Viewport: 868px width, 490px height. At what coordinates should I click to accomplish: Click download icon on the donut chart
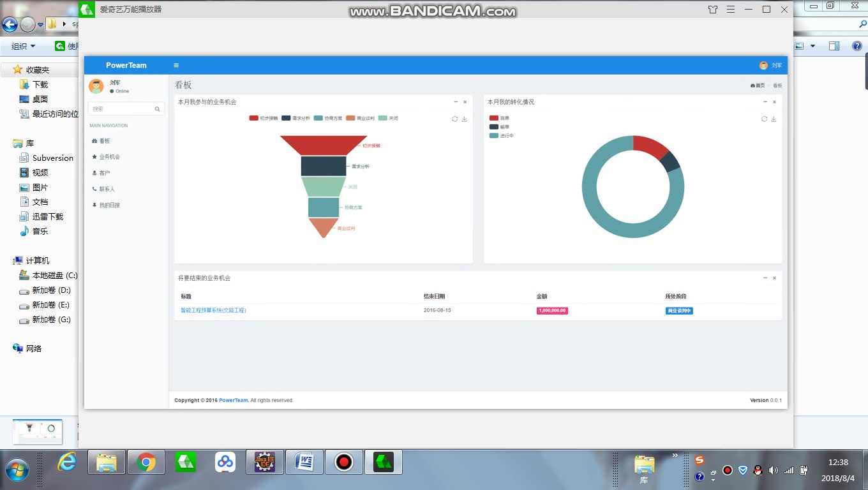tap(774, 119)
